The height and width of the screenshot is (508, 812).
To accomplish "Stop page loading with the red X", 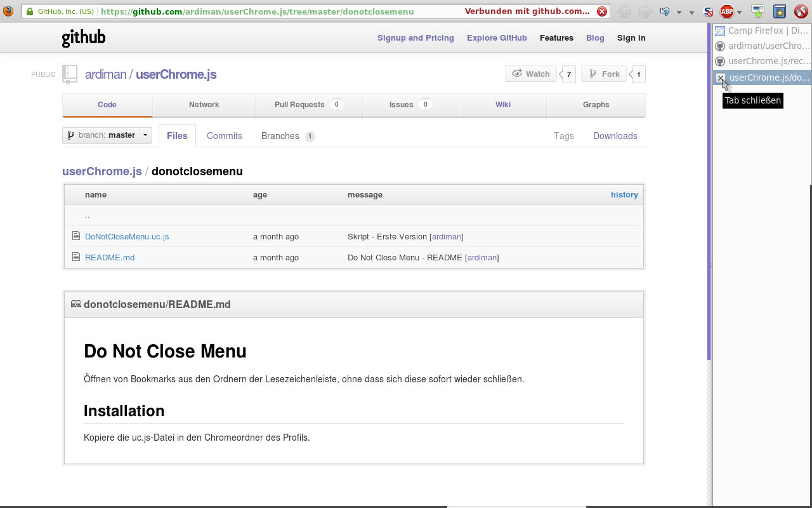I will coord(602,11).
